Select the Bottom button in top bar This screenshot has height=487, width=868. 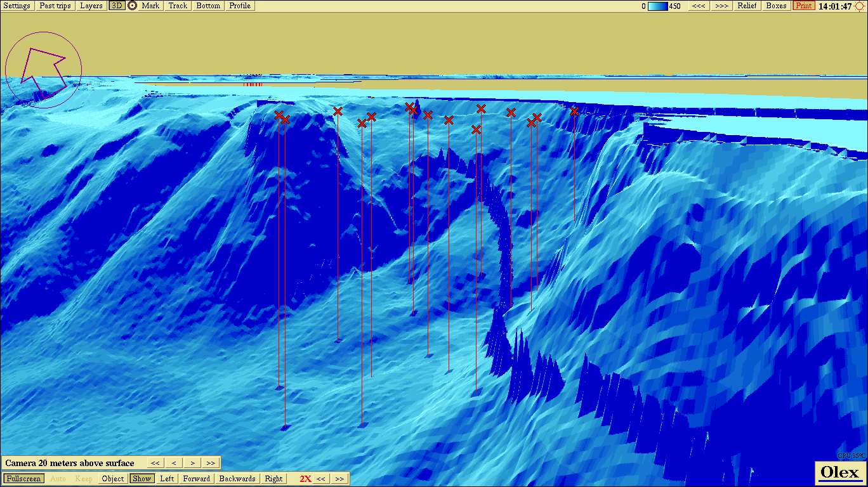[x=208, y=6]
